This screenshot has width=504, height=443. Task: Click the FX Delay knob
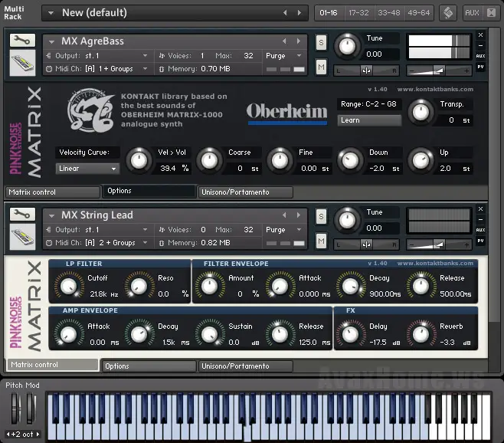tap(350, 334)
